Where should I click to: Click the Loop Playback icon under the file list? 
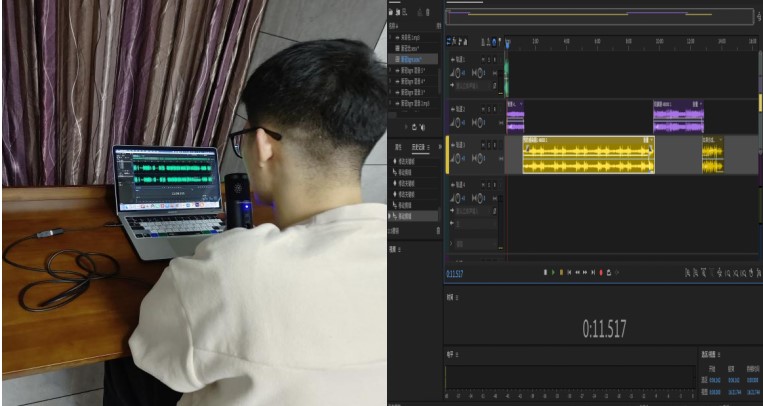click(x=414, y=127)
